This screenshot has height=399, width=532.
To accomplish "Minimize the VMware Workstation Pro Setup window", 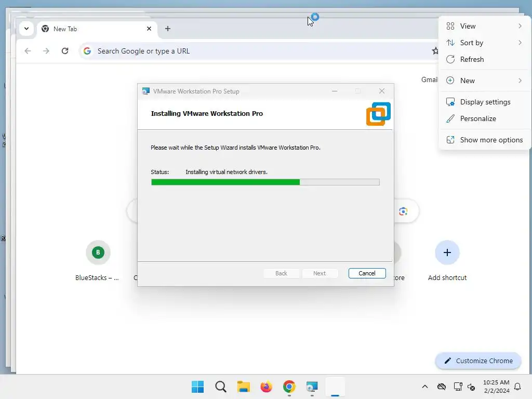I will [x=335, y=91].
